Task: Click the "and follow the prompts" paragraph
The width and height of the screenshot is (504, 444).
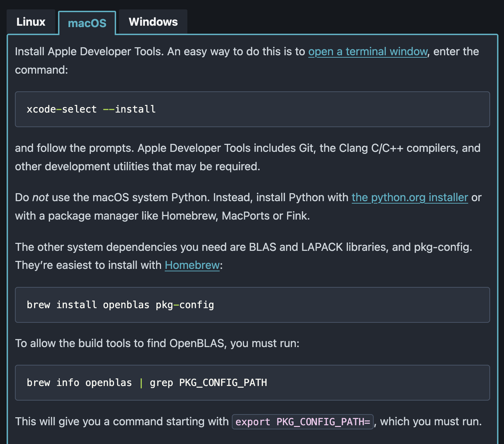Action: tap(248, 157)
